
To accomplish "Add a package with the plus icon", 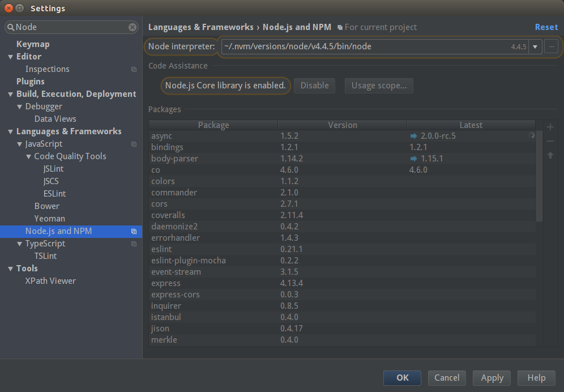I will click(550, 127).
